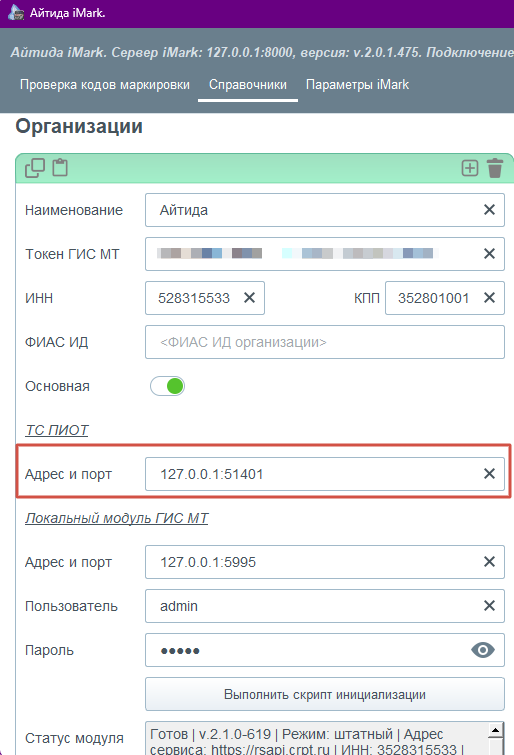Switch to the Справочники tab
This screenshot has width=514, height=755.
pyautogui.click(x=248, y=85)
